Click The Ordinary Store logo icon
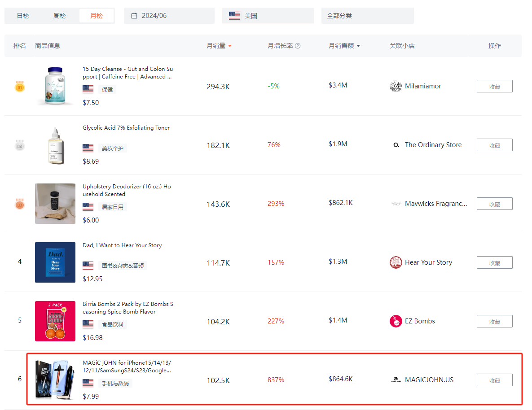 [x=396, y=145]
